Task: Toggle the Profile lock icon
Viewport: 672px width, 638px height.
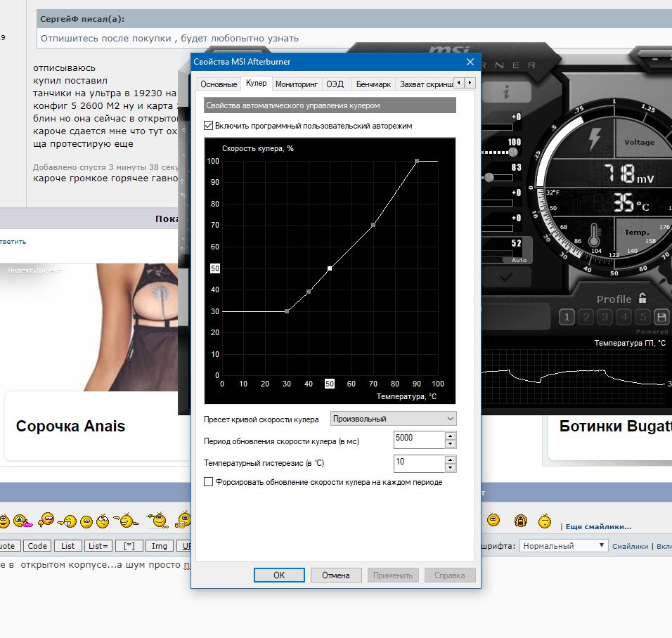Action: coord(642,298)
